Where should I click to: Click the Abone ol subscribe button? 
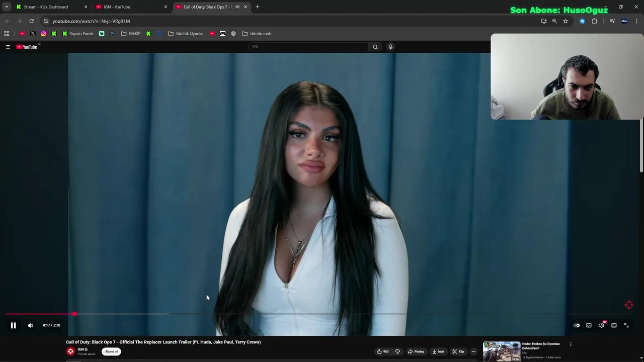point(111,351)
